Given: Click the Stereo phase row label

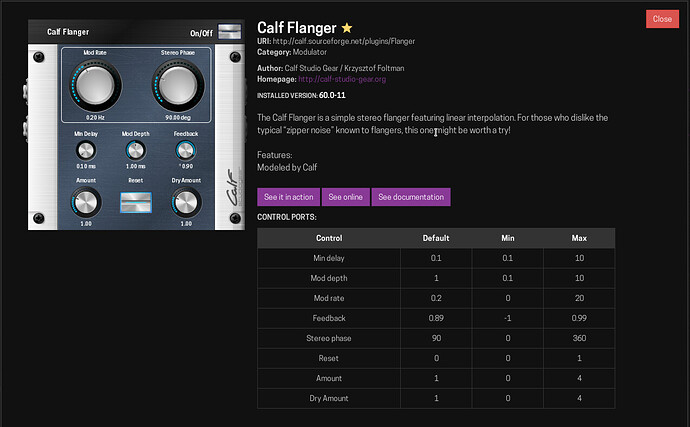Looking at the screenshot, I should click(329, 338).
